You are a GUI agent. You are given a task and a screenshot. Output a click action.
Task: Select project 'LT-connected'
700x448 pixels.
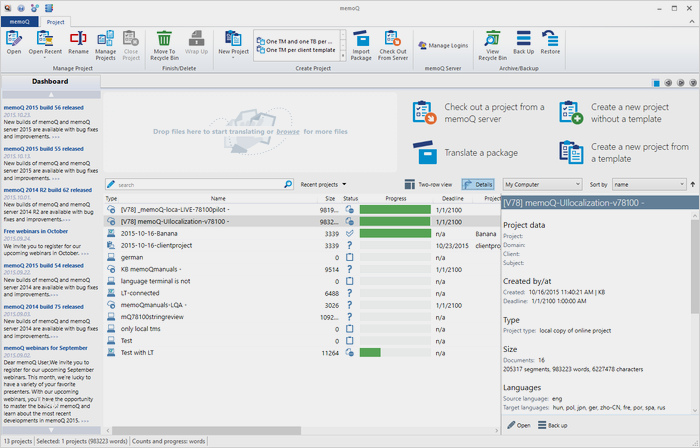pos(302,293)
